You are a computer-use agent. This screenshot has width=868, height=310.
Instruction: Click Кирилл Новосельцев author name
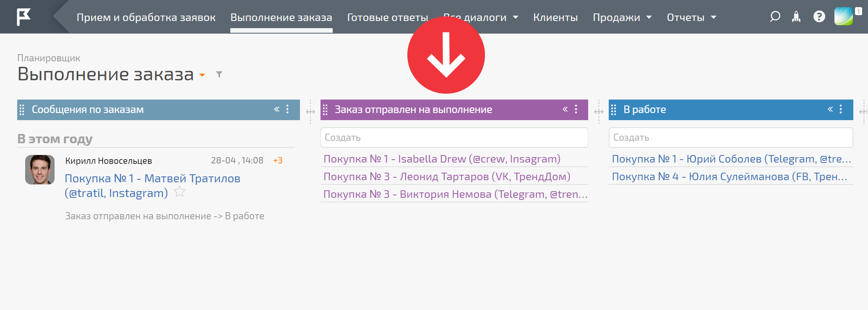click(x=109, y=161)
